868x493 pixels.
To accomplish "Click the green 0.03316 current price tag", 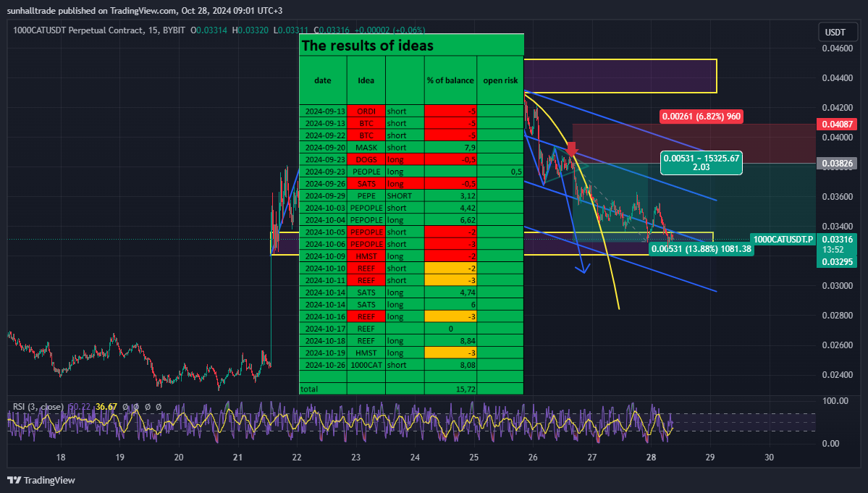I will [x=836, y=239].
